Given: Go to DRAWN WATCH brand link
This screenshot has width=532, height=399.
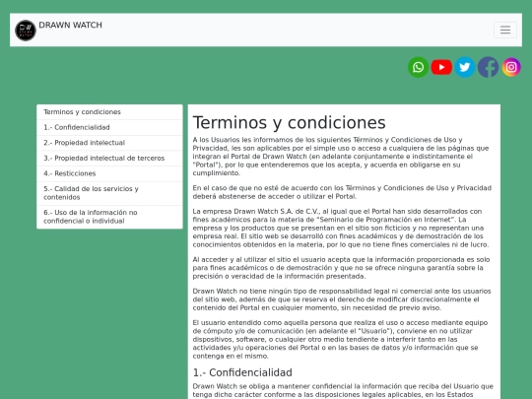Looking at the screenshot, I should click(x=70, y=25).
